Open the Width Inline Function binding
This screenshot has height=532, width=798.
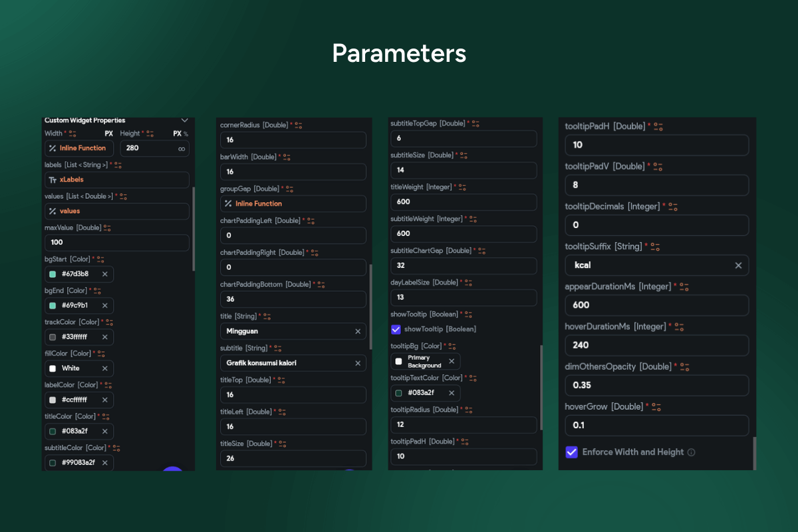[79, 148]
